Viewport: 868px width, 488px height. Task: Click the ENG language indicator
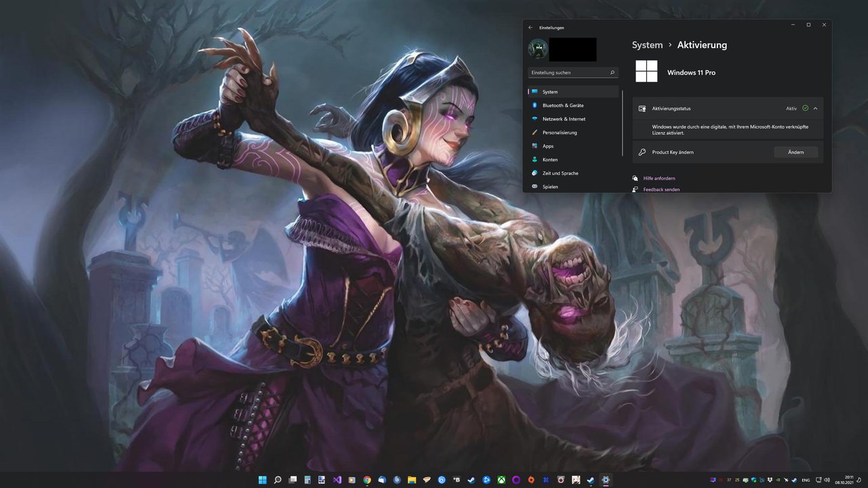coord(806,480)
